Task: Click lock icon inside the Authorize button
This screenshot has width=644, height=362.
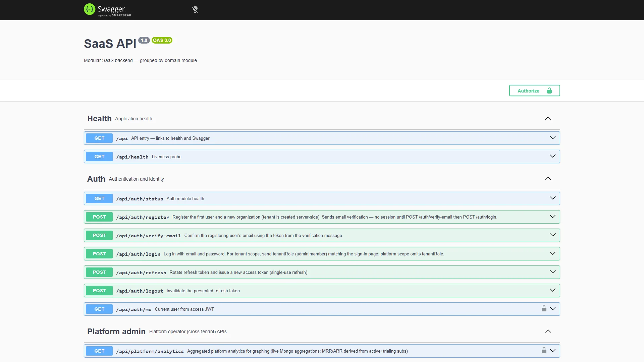Action: coord(549,90)
